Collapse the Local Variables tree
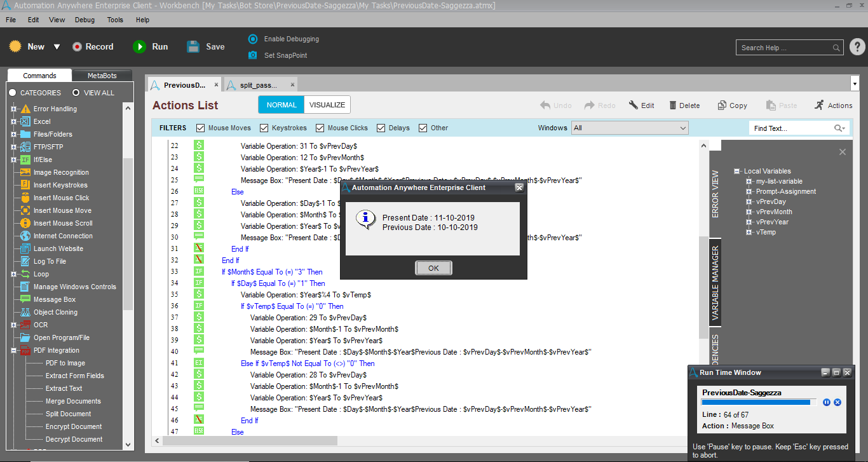The height and width of the screenshot is (462, 868). click(x=737, y=171)
